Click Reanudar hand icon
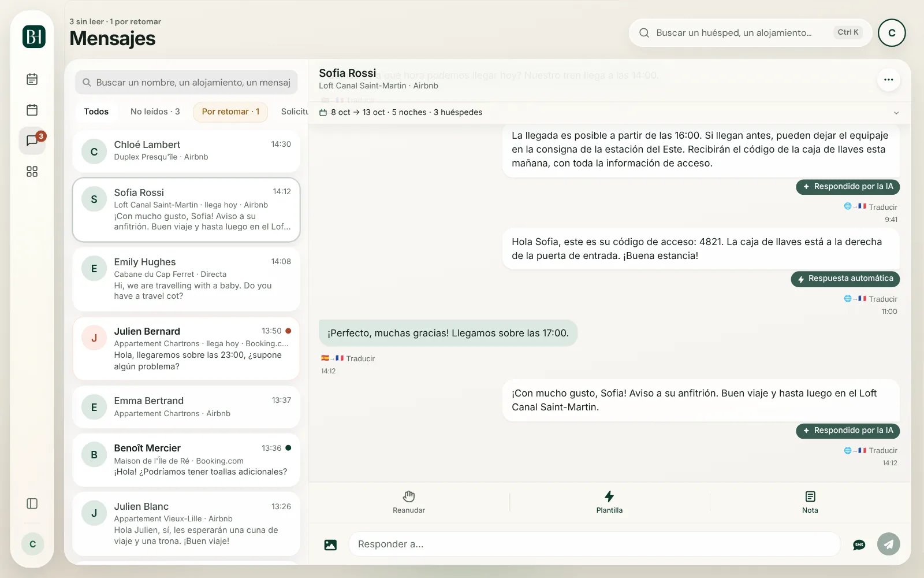 [x=409, y=502]
